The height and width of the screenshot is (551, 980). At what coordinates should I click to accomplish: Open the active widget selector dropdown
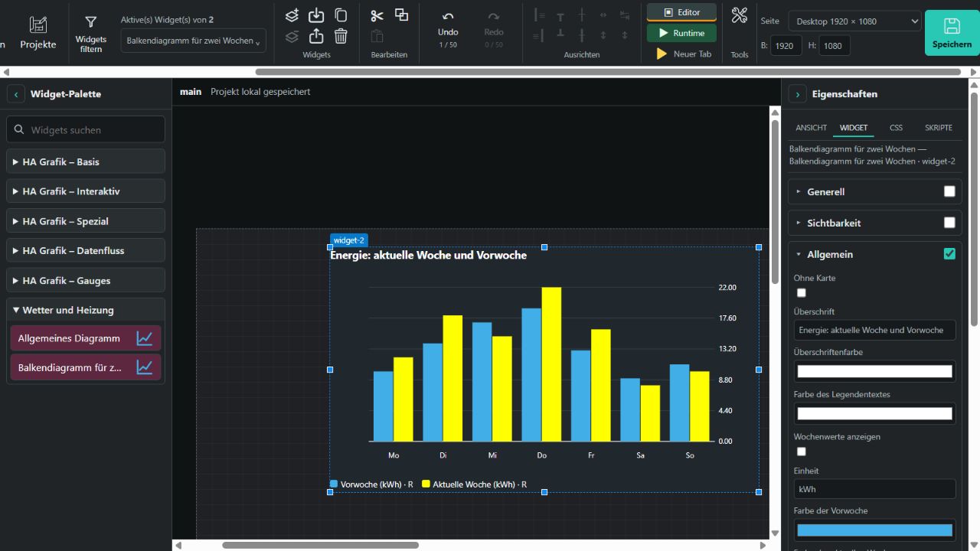pos(194,41)
